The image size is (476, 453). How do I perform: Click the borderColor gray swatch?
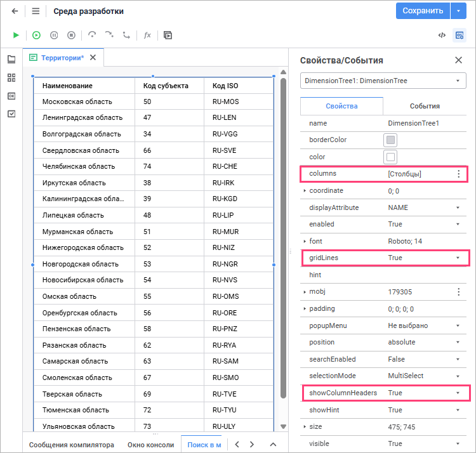click(x=390, y=140)
